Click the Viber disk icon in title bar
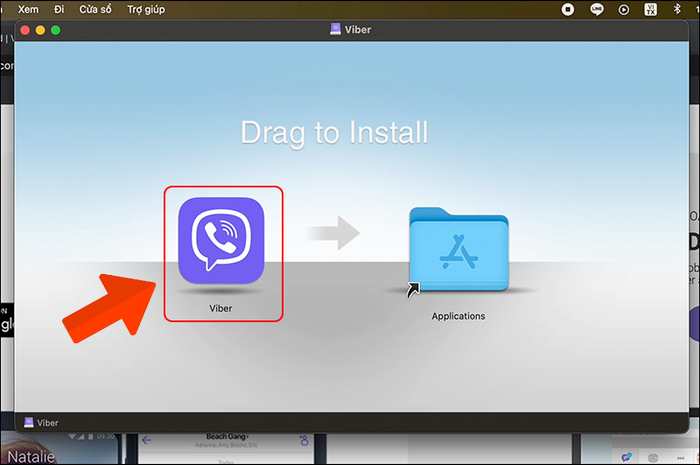 coord(335,29)
